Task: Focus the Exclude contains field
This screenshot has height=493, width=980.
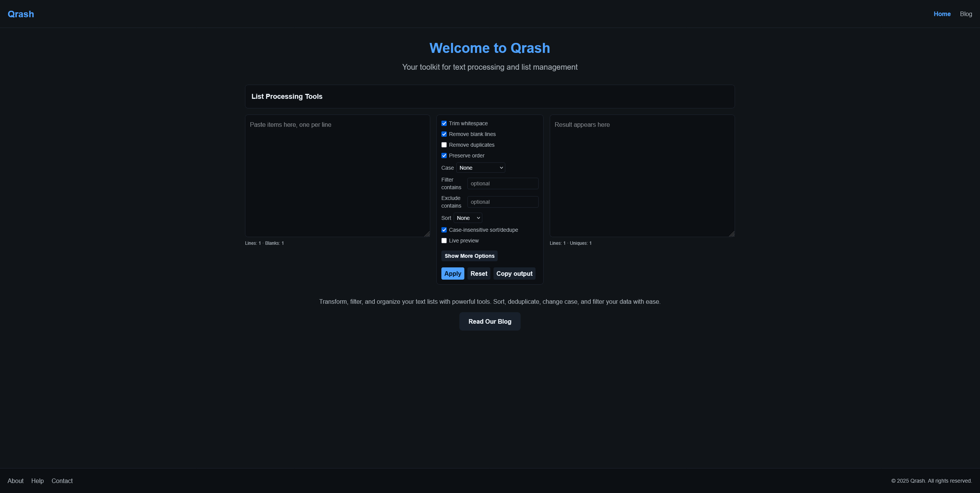Action: click(x=503, y=202)
